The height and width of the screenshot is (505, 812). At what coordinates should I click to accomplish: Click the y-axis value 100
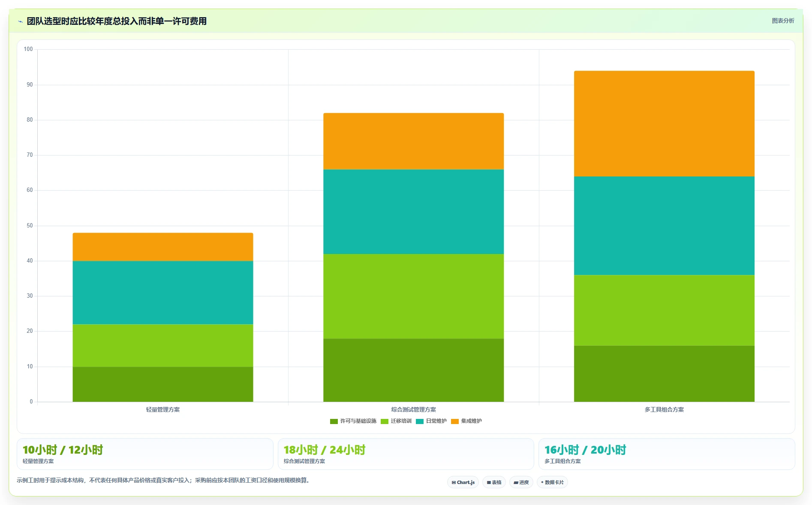tap(28, 49)
